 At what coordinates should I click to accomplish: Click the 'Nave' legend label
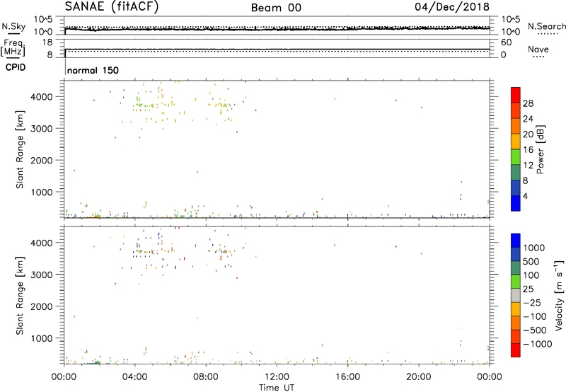(x=538, y=50)
